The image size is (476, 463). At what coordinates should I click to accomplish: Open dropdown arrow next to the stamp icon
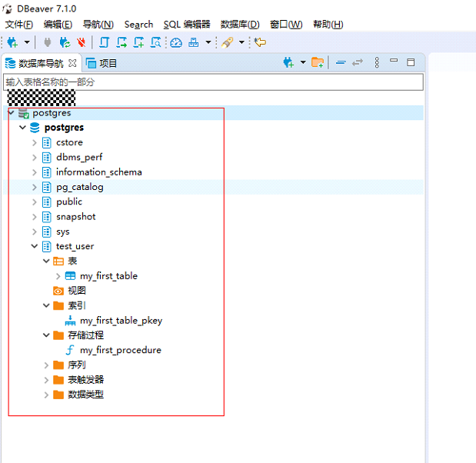[208, 42]
